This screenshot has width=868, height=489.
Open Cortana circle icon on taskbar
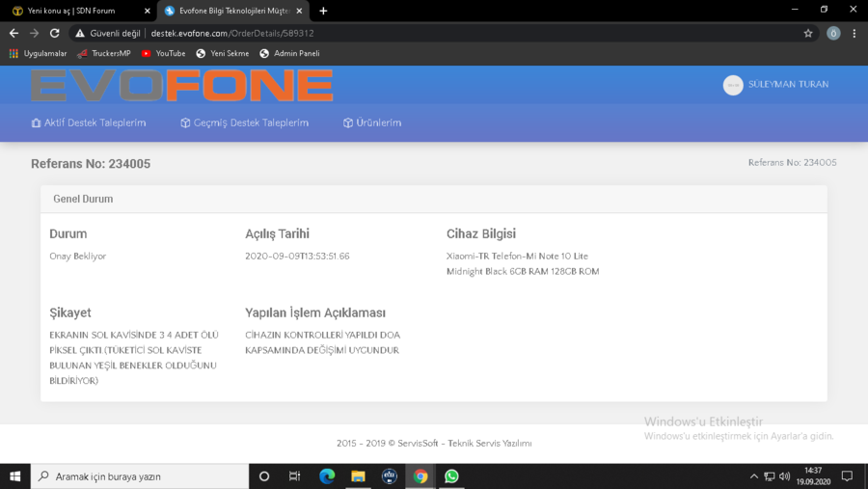264,476
